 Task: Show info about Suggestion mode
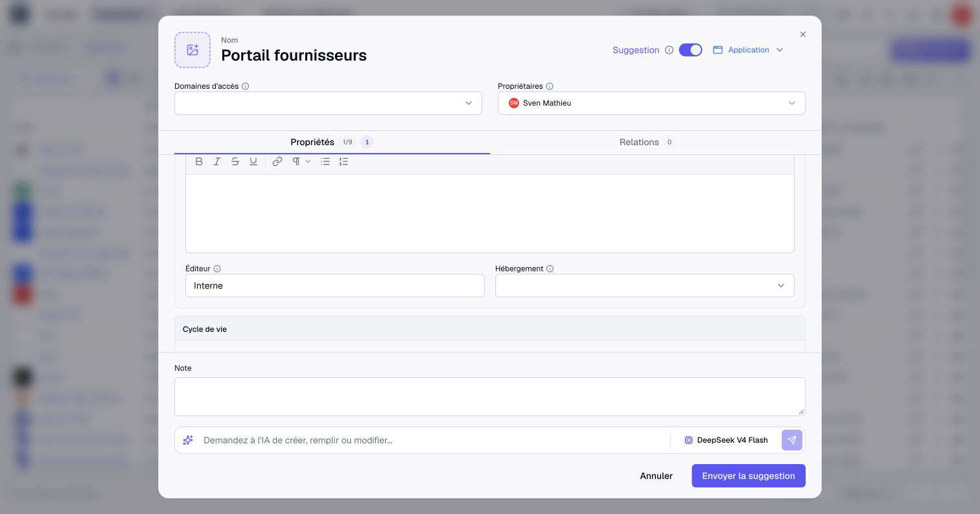669,50
